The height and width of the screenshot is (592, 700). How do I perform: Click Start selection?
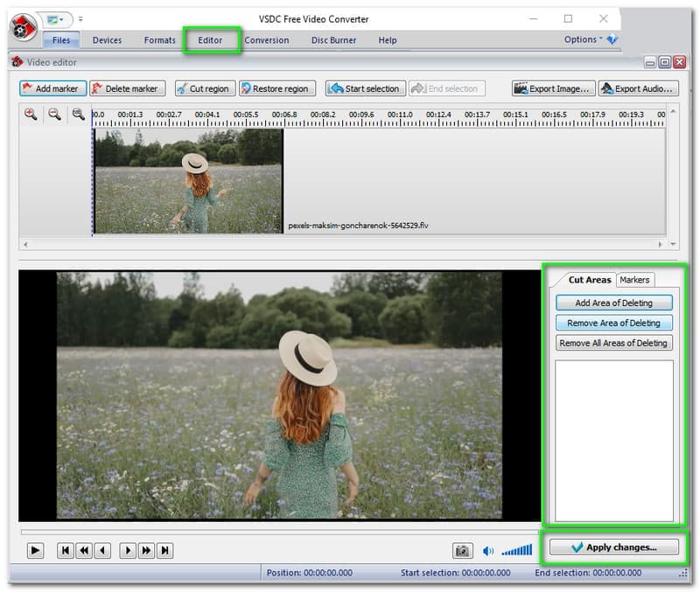365,88
